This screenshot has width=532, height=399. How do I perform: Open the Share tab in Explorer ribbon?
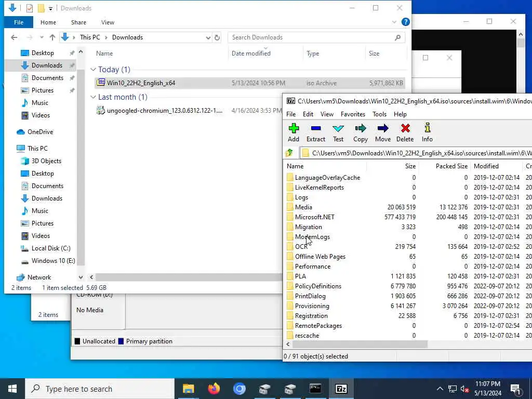click(x=78, y=22)
